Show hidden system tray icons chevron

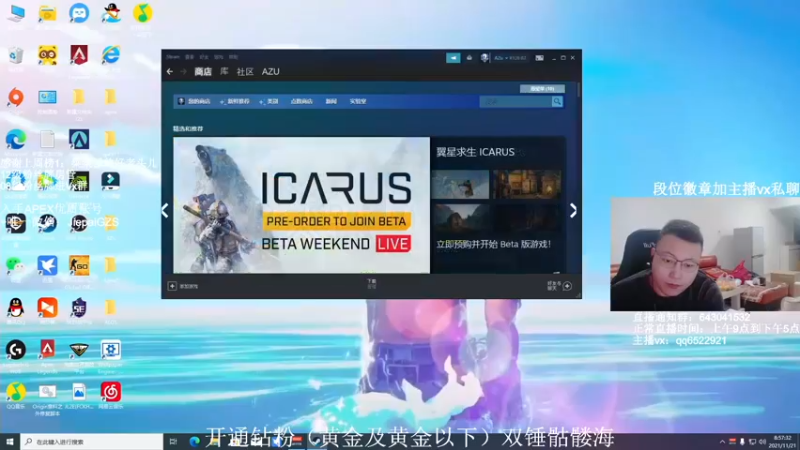click(x=722, y=442)
